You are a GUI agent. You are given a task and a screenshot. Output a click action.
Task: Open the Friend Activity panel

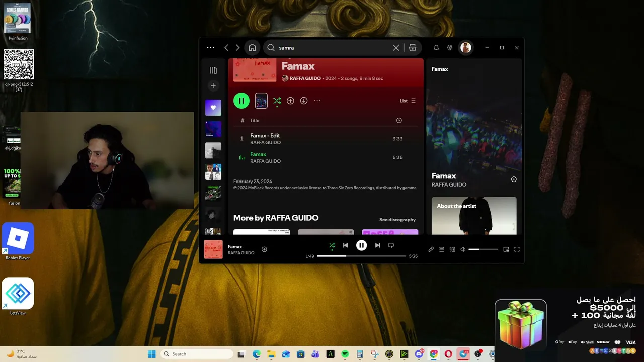click(450, 48)
